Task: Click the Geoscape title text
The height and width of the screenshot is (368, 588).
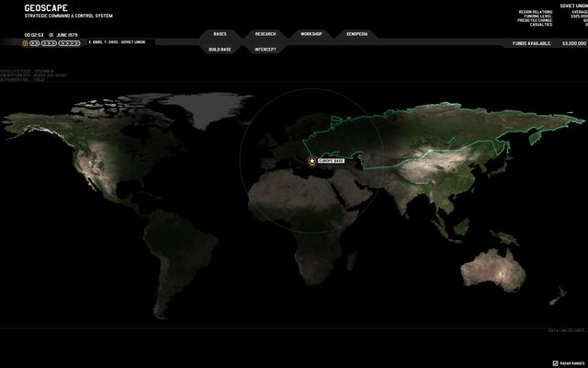Action: pos(46,8)
